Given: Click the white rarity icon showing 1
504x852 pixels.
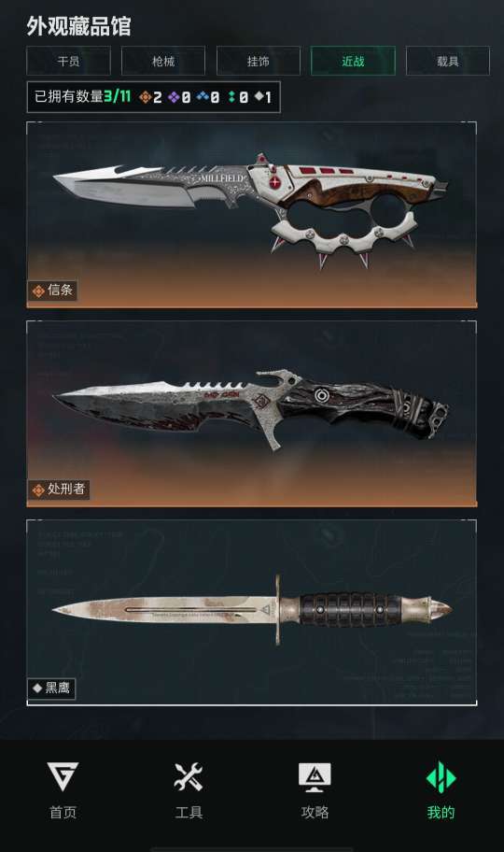Looking at the screenshot, I should click(x=259, y=96).
